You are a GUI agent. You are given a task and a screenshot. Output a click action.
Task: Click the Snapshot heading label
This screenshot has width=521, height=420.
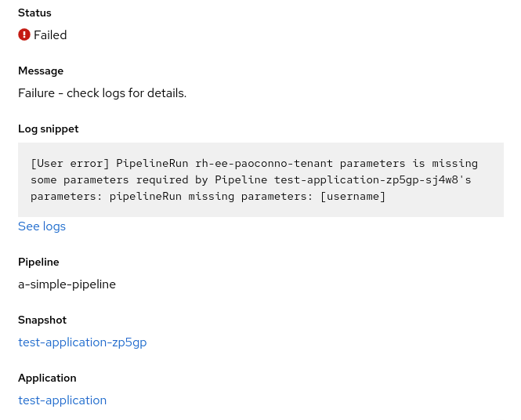pyautogui.click(x=42, y=320)
